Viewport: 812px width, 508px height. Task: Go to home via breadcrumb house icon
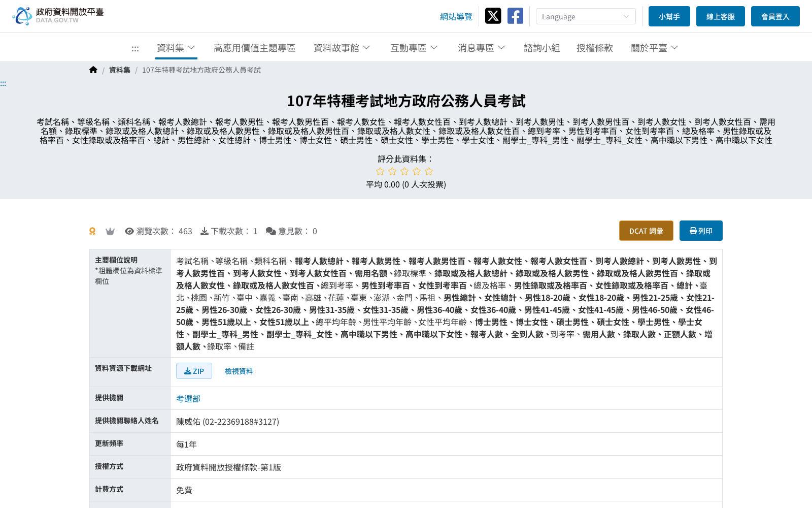[x=93, y=70]
